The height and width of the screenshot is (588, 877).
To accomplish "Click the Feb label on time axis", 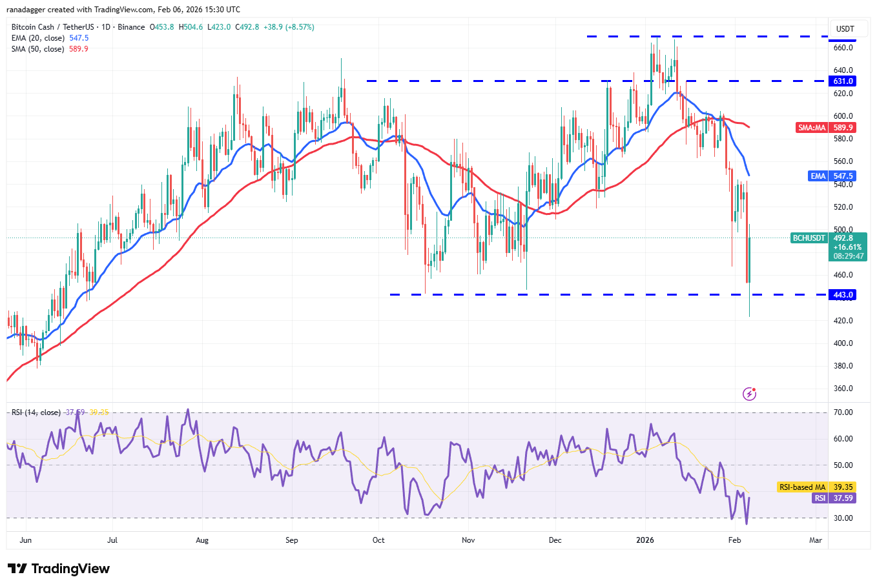I will click(734, 540).
